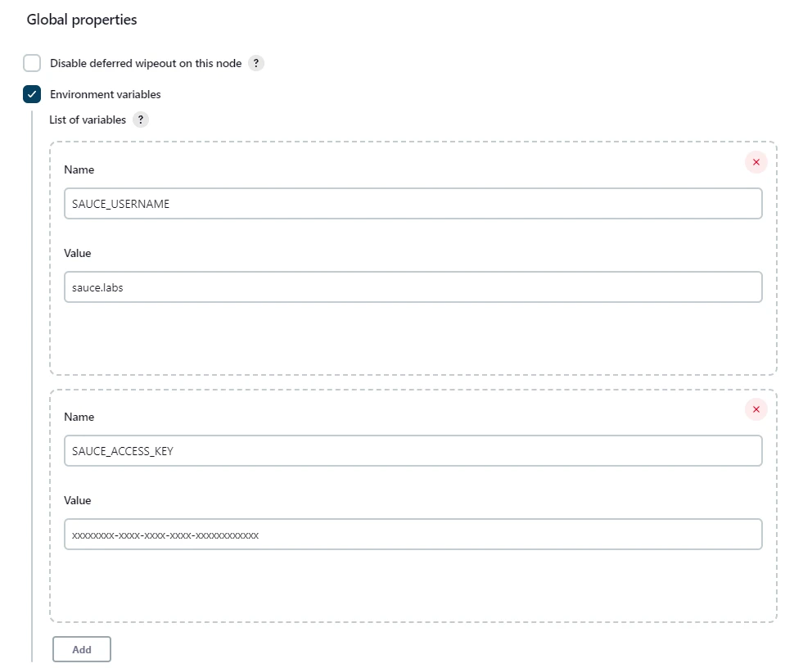Click the masked access key value field
This screenshot has width=812, height=668.
[x=413, y=534]
